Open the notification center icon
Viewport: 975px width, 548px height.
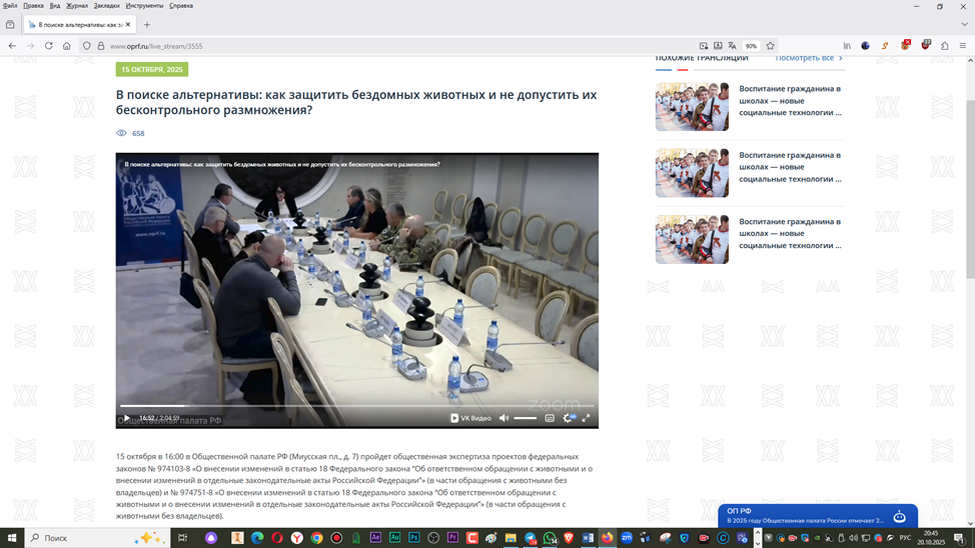[960, 537]
